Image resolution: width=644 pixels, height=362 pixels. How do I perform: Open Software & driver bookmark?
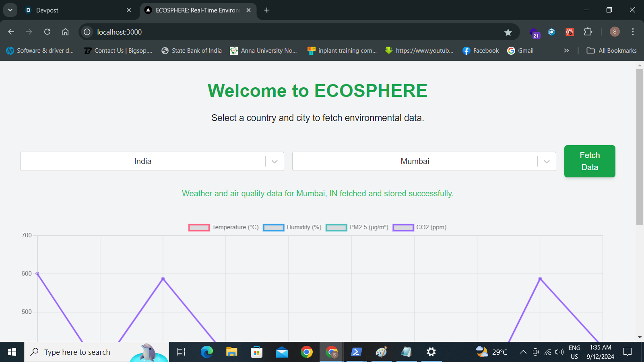tap(40, 51)
